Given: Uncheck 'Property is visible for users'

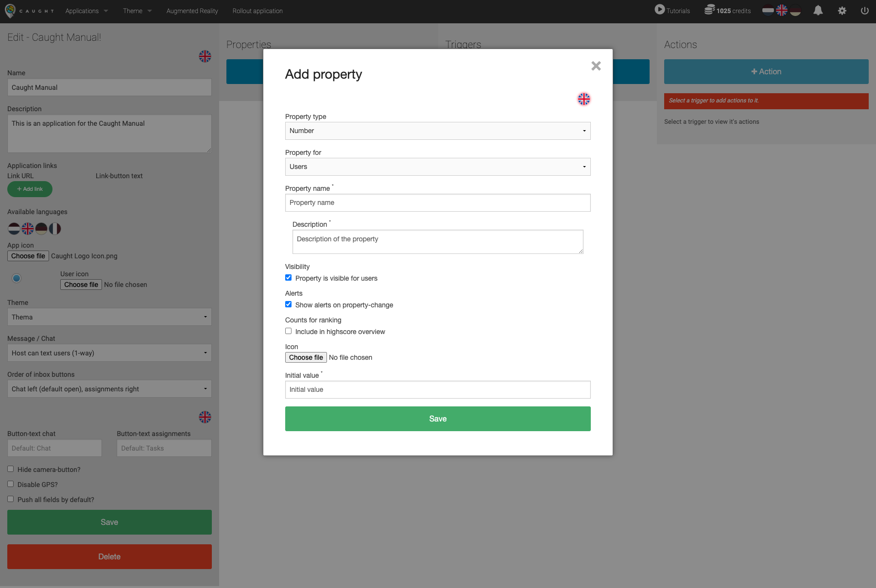Looking at the screenshot, I should pos(288,277).
